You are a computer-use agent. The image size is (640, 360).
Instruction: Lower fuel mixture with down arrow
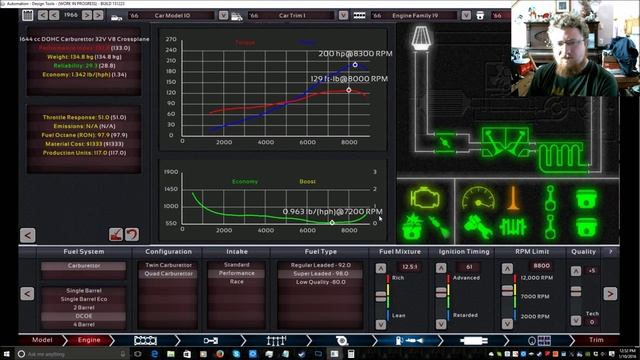[380, 324]
